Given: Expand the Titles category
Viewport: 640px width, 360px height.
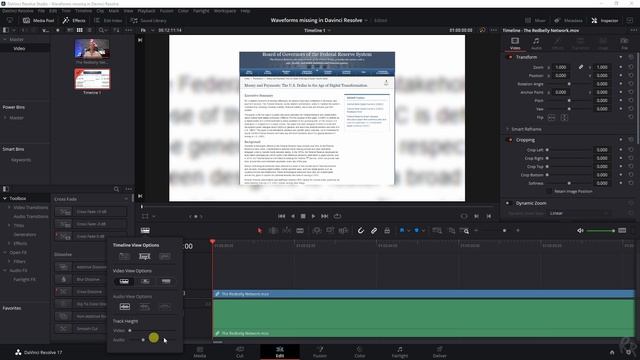Looking at the screenshot, I should point(9,226).
